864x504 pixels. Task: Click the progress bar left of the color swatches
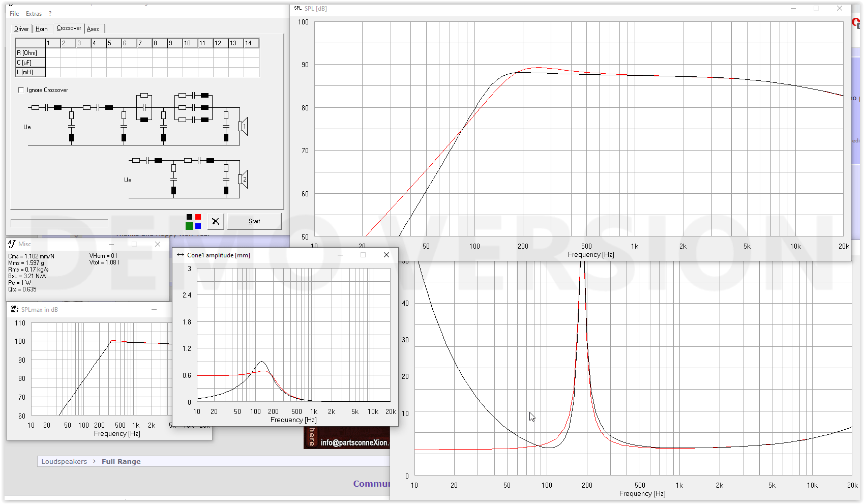pos(59,223)
